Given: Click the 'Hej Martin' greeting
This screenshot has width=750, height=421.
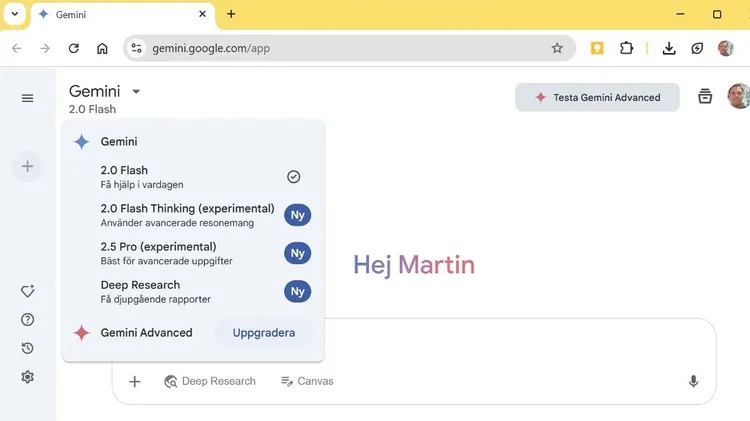Looking at the screenshot, I should pos(414,265).
